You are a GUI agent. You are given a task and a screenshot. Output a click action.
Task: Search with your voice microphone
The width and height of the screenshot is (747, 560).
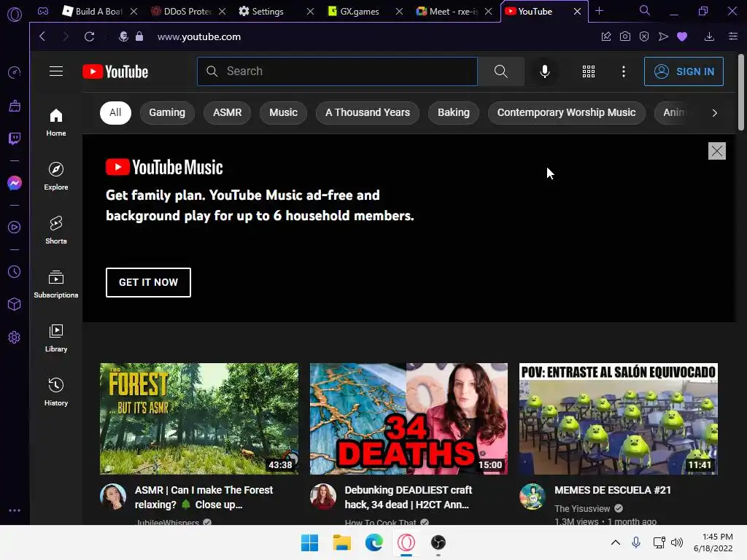(x=544, y=71)
